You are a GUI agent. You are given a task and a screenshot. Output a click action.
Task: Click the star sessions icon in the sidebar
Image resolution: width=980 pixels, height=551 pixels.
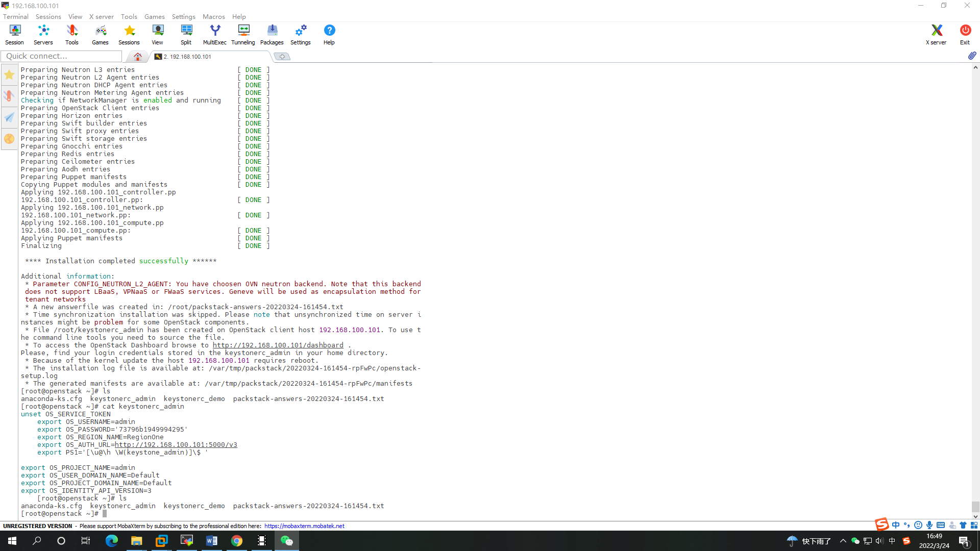click(x=9, y=74)
